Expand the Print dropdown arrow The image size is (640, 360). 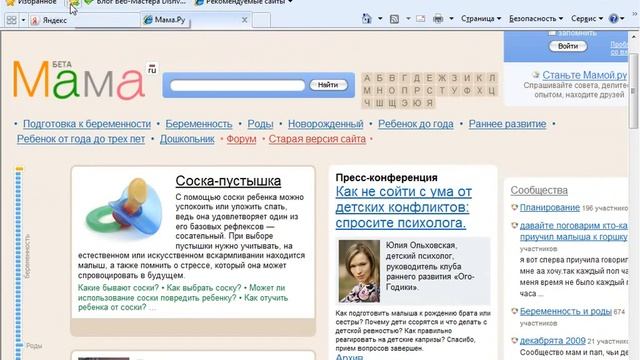pyautogui.click(x=451, y=19)
